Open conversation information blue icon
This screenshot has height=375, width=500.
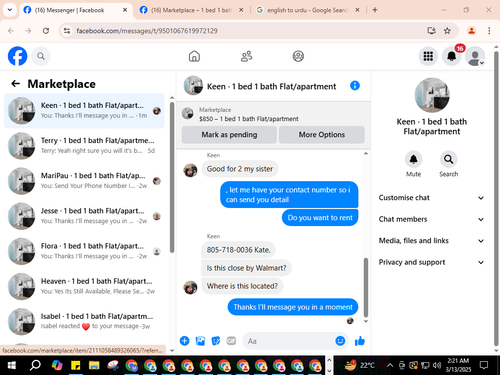tap(355, 86)
